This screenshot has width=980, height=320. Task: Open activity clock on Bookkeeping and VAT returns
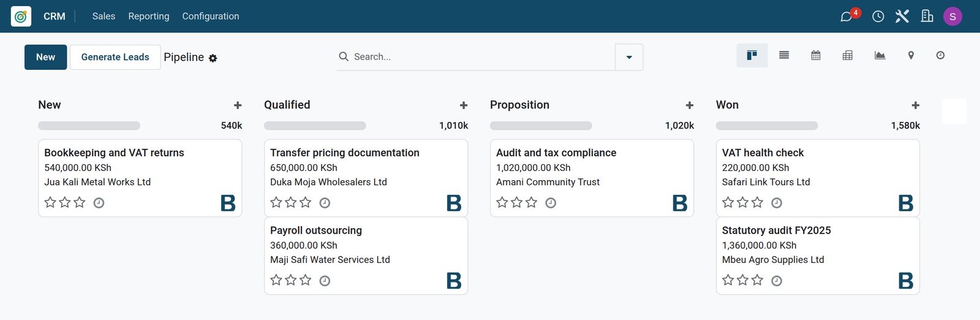click(99, 203)
